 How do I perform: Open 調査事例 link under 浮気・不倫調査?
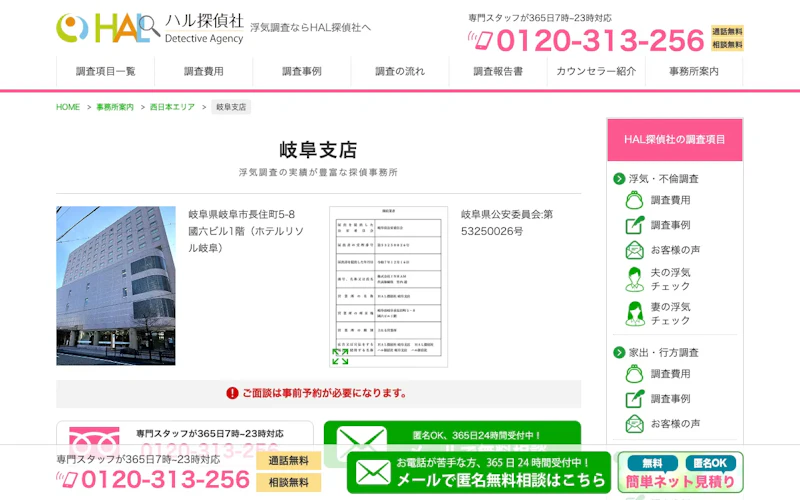(670, 225)
